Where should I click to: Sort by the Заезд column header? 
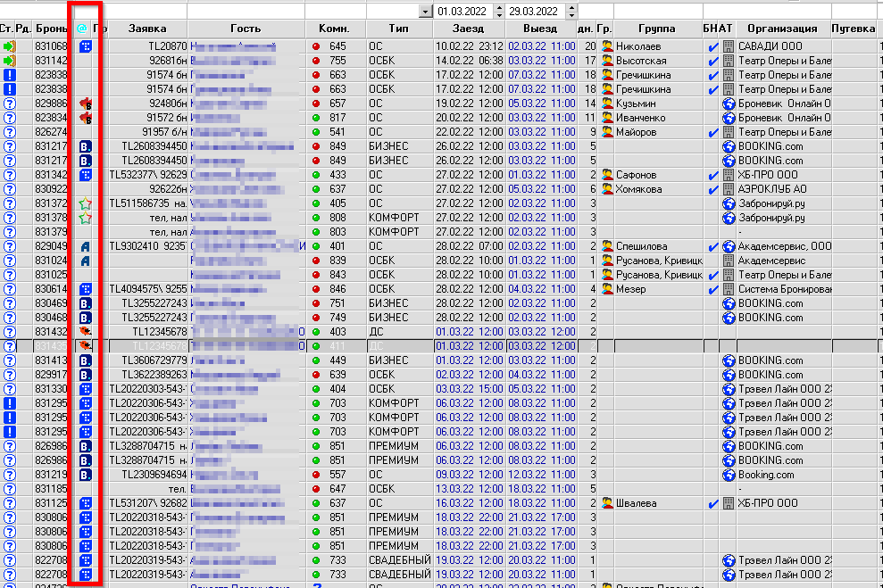coord(468,29)
